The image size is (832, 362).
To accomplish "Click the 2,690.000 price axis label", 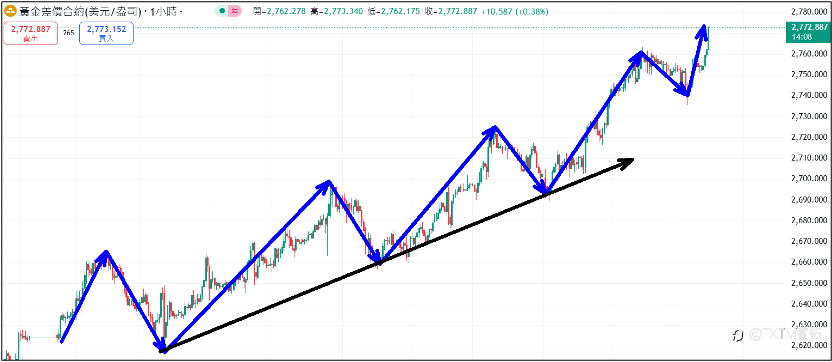I will [808, 200].
